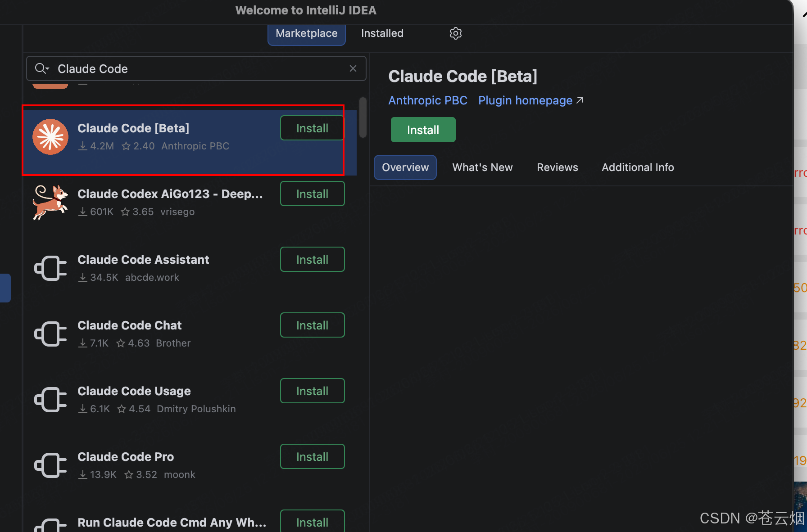This screenshot has width=807, height=532.
Task: Select the Claude Codex AiGo123 title
Action: [x=170, y=194]
